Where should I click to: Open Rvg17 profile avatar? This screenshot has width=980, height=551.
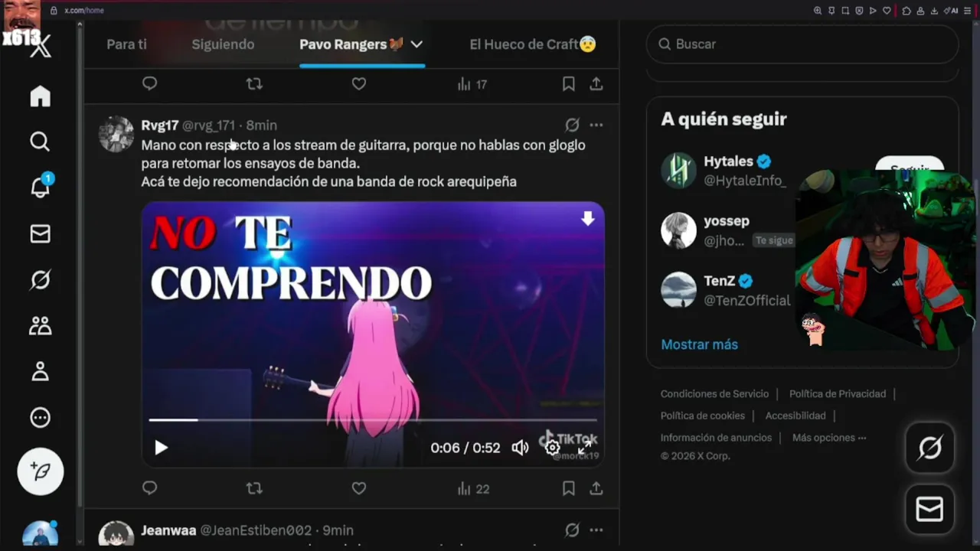coord(116,135)
